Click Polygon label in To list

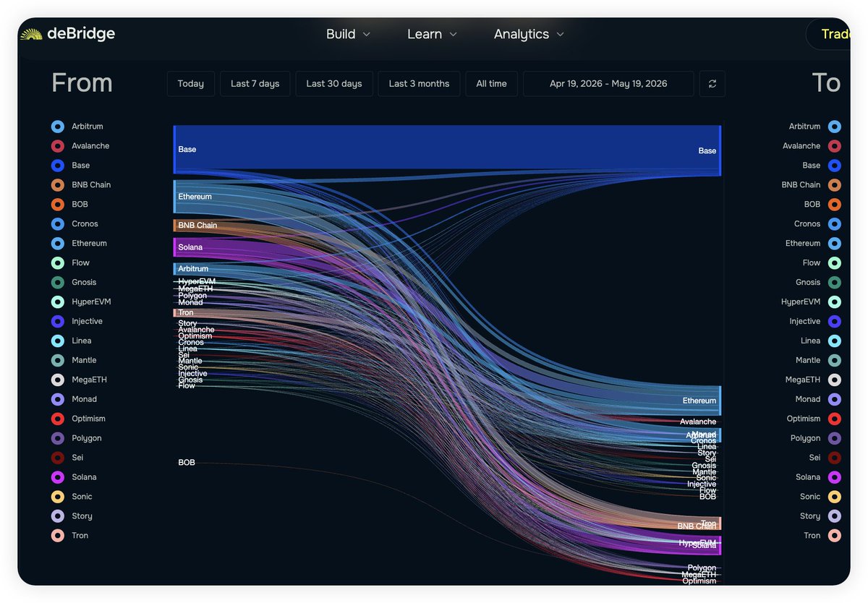(806, 438)
